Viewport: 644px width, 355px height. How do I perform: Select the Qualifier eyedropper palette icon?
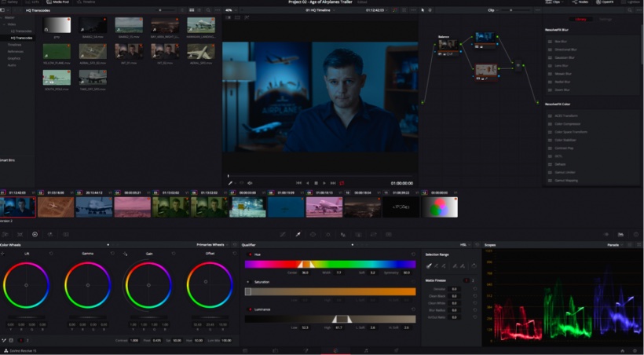pos(298,235)
